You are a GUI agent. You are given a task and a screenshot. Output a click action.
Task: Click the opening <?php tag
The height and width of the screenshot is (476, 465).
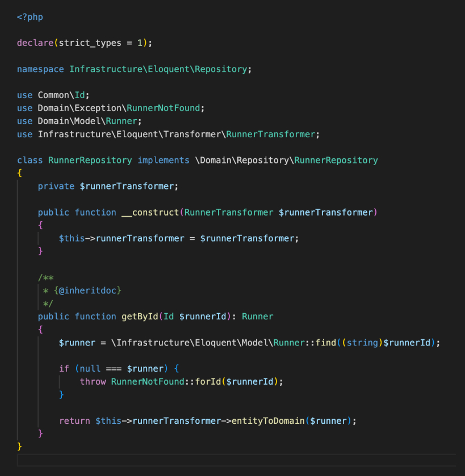click(30, 17)
